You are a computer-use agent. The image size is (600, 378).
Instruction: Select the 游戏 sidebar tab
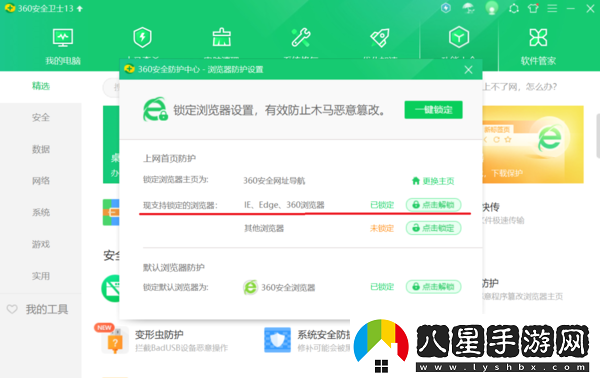pyautogui.click(x=41, y=244)
